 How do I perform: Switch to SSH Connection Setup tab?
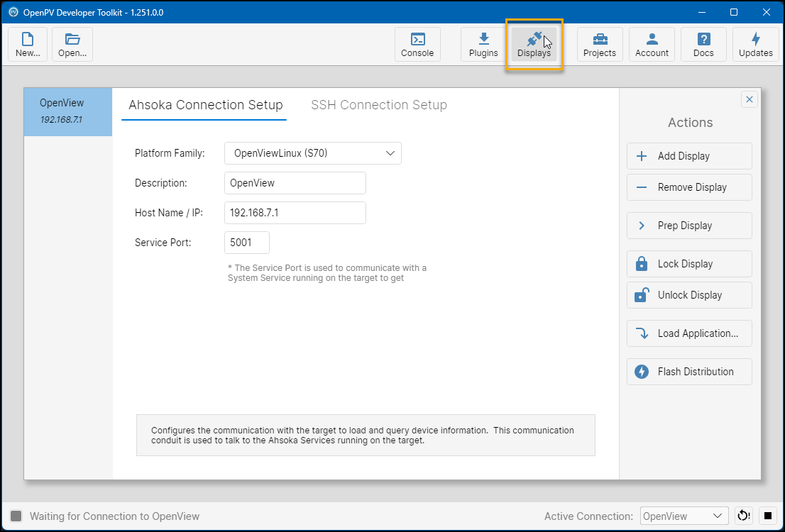pyautogui.click(x=379, y=105)
